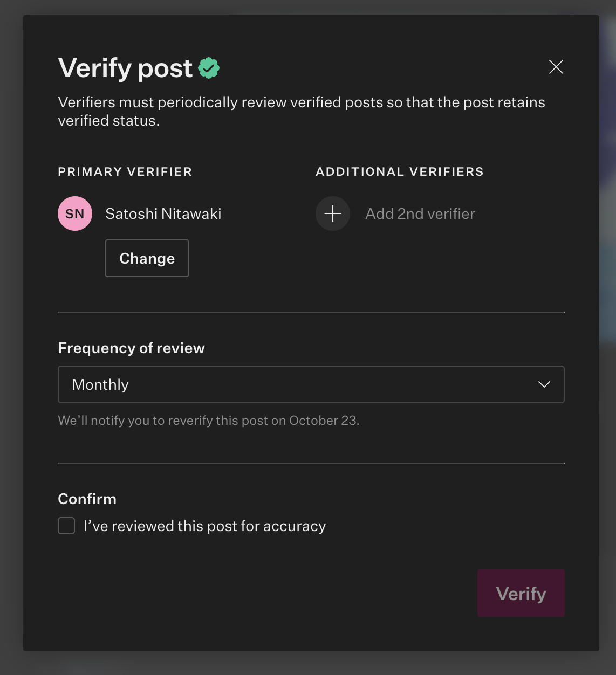Check the reviewed for accuracy checkbox
Image resolution: width=616 pixels, height=675 pixels.
[x=66, y=526]
